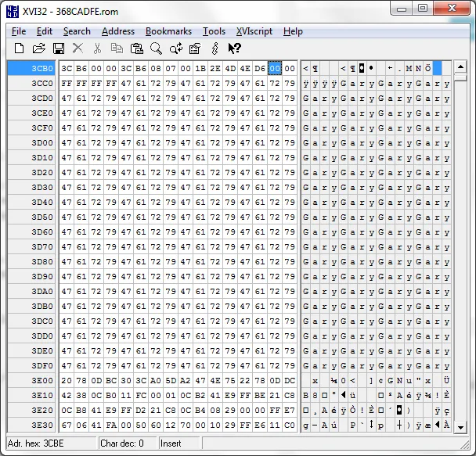The width and height of the screenshot is (476, 456).
Task: Open the XVIscript menu
Action: (x=254, y=31)
